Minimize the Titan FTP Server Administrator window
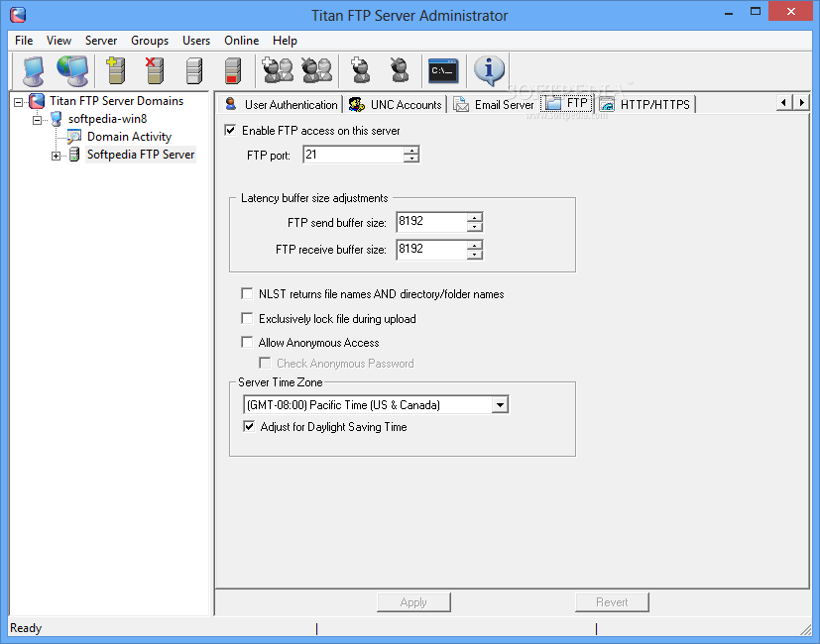This screenshot has height=644, width=820. tap(729, 12)
